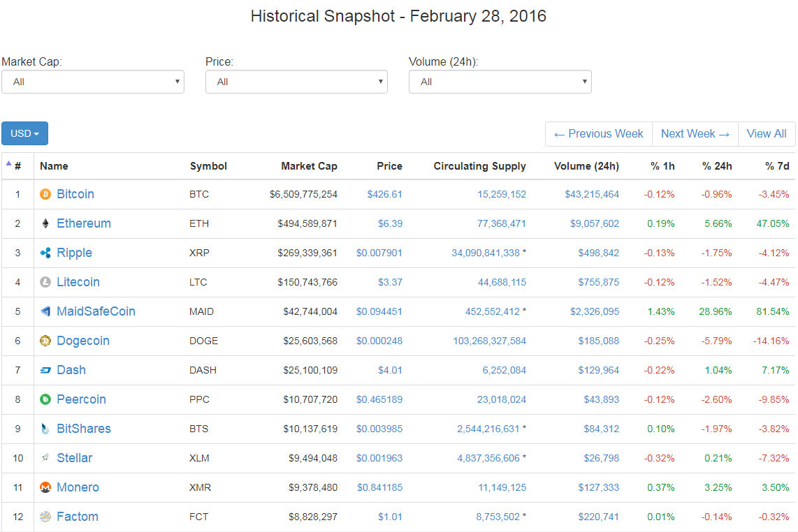The width and height of the screenshot is (798, 532).
Task: Open the Dogecoin name link
Action: (83, 341)
